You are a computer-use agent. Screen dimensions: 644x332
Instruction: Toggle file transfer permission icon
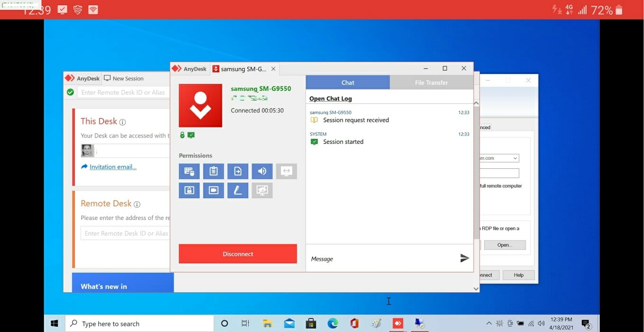click(x=238, y=171)
